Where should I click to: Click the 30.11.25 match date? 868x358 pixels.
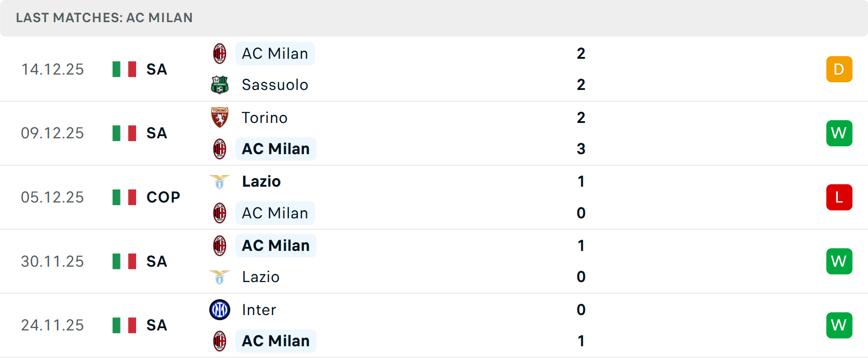tap(52, 261)
